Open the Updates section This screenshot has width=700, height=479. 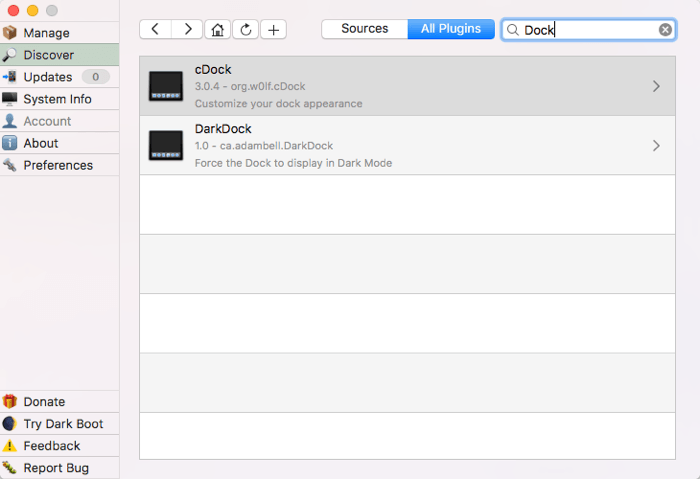pos(59,77)
